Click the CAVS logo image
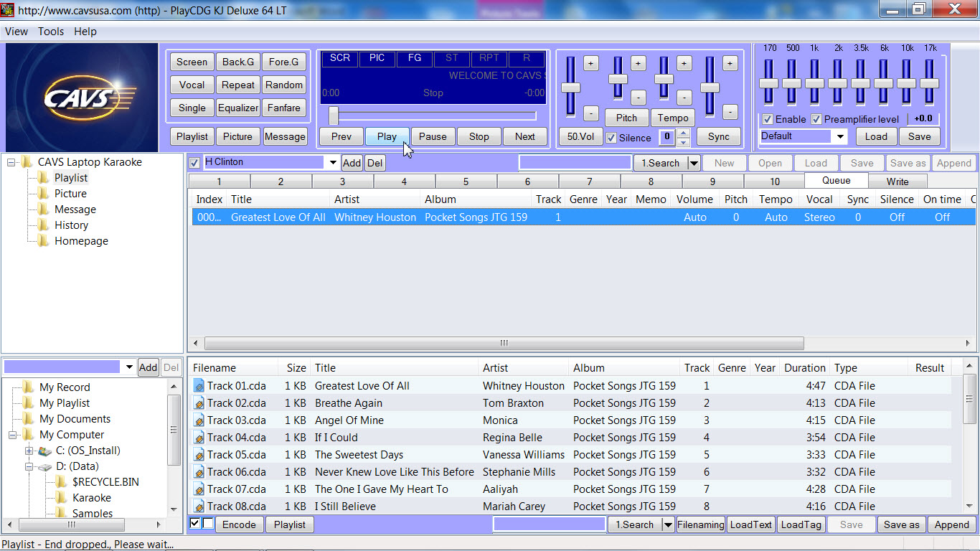980x551 pixels. tap(82, 98)
